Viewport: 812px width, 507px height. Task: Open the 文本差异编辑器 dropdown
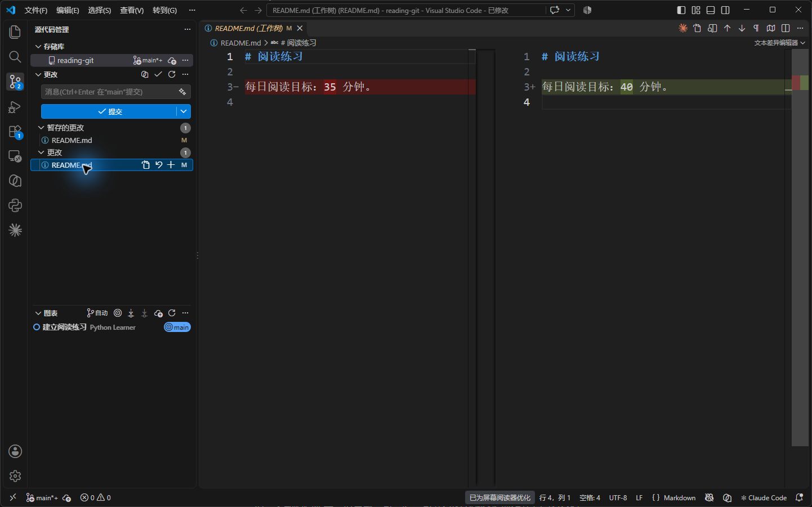pyautogui.click(x=780, y=43)
